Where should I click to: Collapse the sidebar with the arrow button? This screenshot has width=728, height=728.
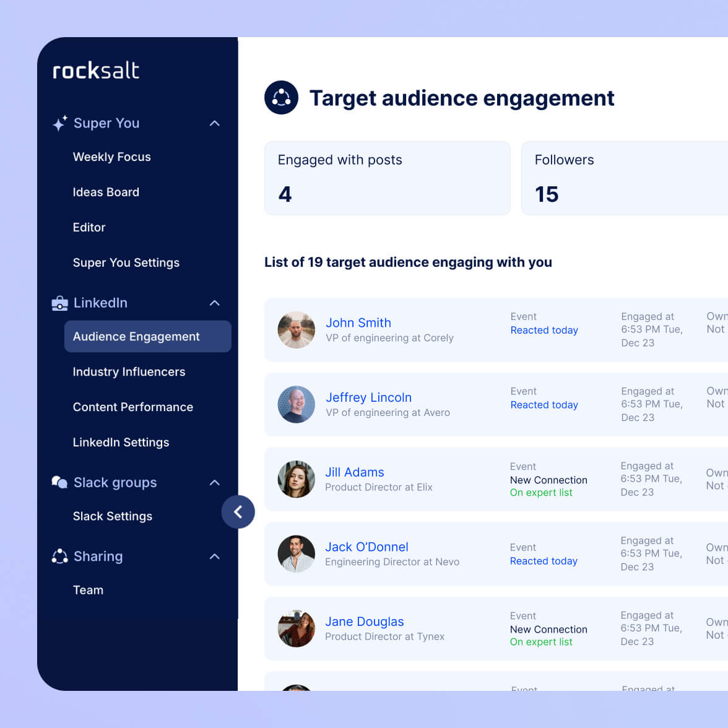pos(238,511)
